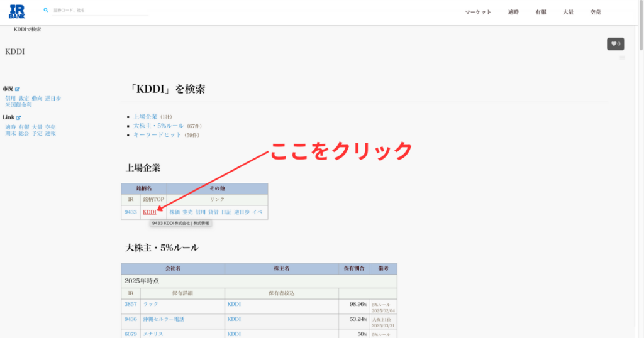Click the KDDIで検索 breadcrumb text
Viewport: 644px width, 338px height.
coord(28,30)
